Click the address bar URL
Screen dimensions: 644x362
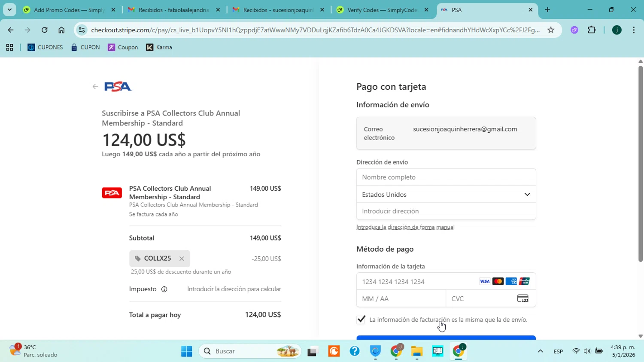(316, 30)
